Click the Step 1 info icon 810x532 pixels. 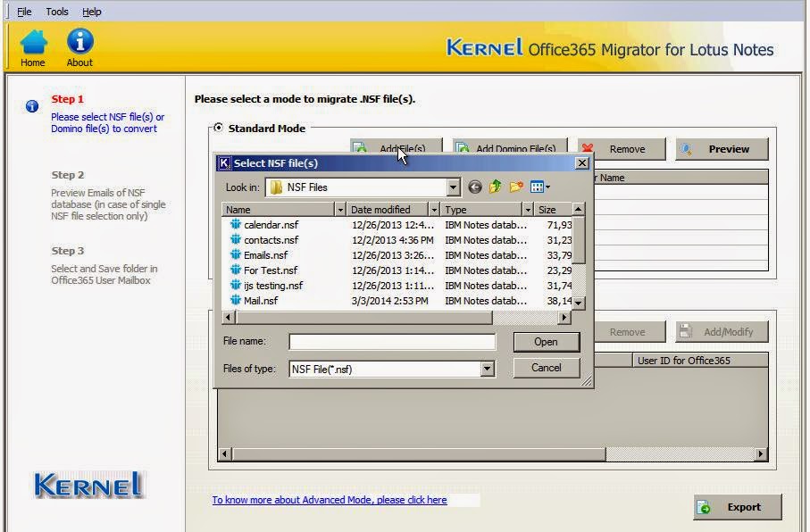tap(32, 106)
